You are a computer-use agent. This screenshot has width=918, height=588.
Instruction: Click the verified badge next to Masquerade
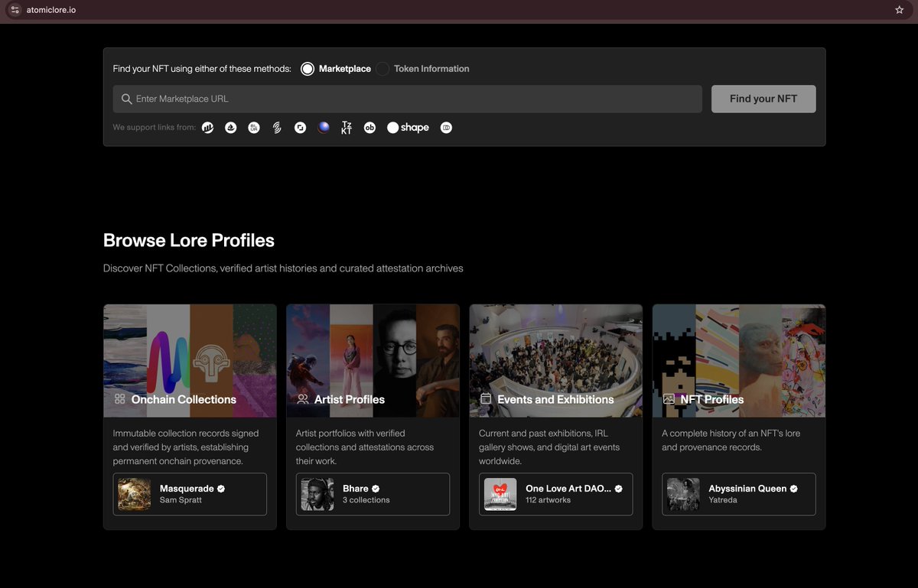click(220, 489)
